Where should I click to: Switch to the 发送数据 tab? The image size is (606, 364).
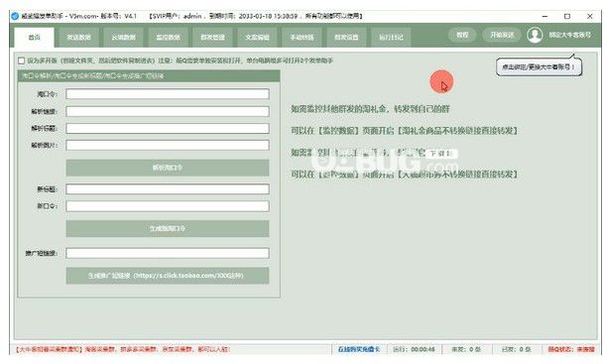[78, 38]
